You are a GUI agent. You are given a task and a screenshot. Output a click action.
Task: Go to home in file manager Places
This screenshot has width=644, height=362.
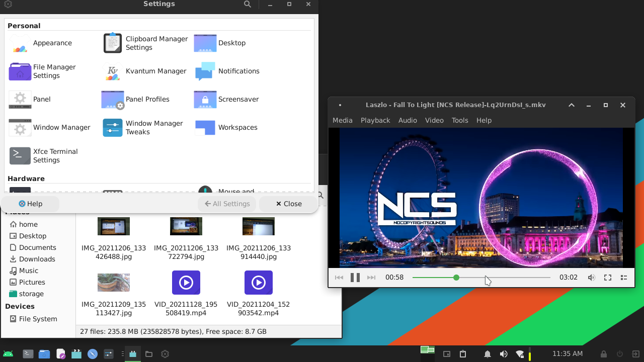pyautogui.click(x=28, y=224)
